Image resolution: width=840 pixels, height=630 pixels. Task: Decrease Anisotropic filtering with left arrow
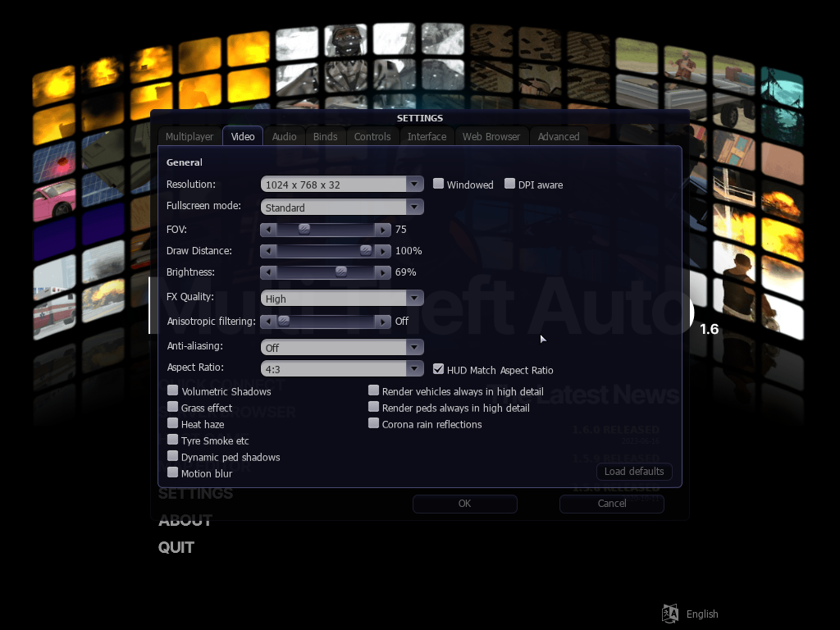268,322
